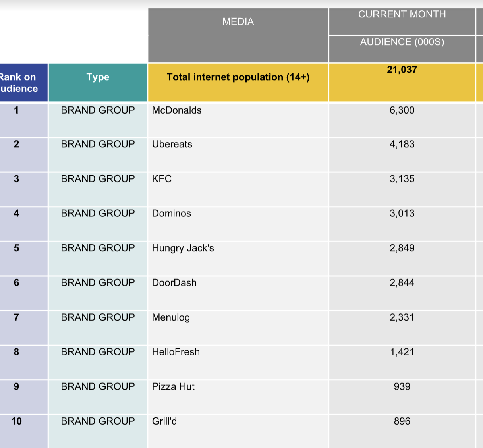Click McDonalds audience value 6,300
Screen dimensions: 483x448
click(402, 110)
